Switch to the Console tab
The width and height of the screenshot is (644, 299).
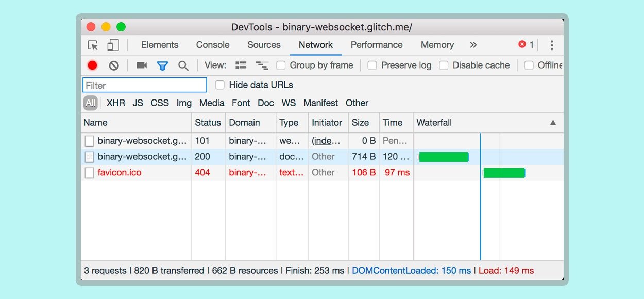[x=213, y=45]
